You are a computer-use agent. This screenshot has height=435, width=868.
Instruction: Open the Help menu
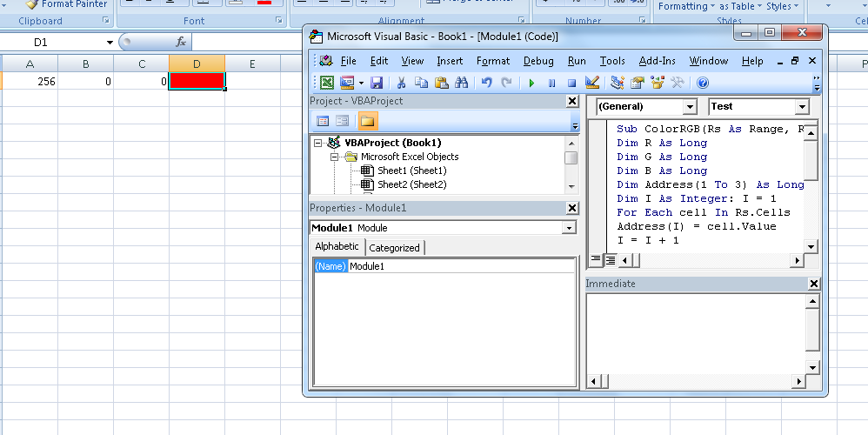tap(752, 61)
